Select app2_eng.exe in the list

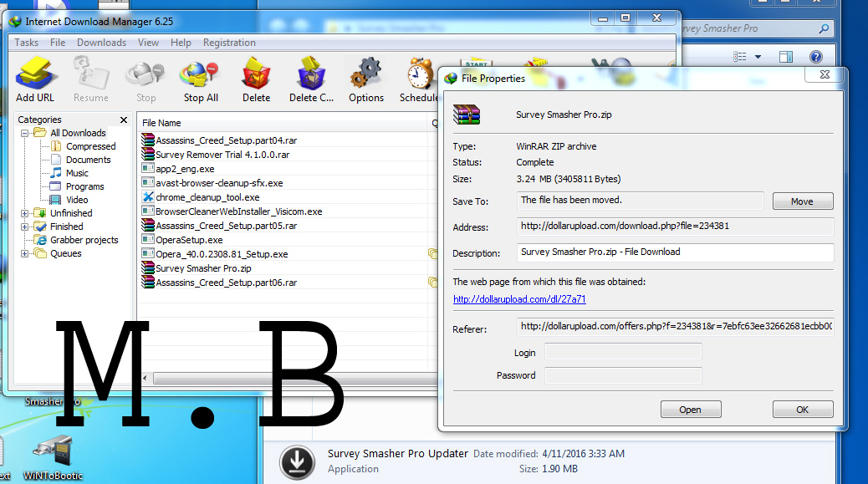click(185, 169)
